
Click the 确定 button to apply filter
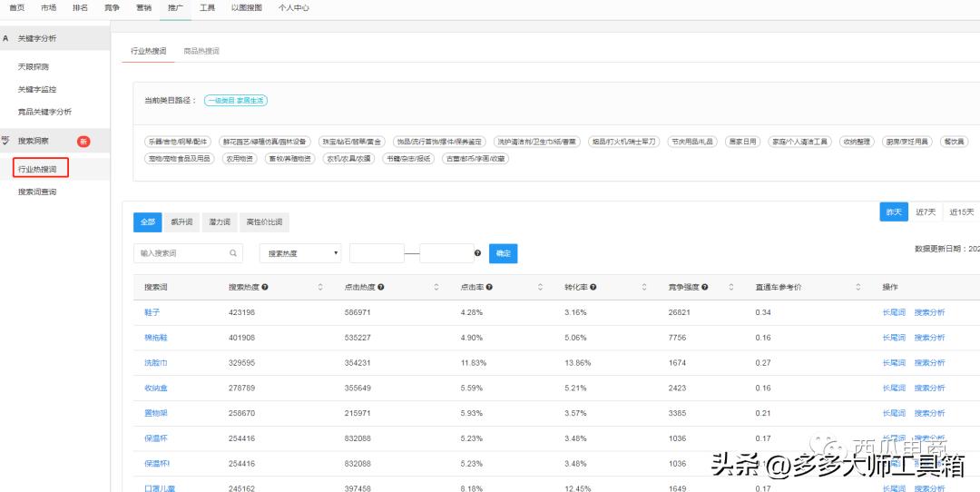pyautogui.click(x=503, y=253)
